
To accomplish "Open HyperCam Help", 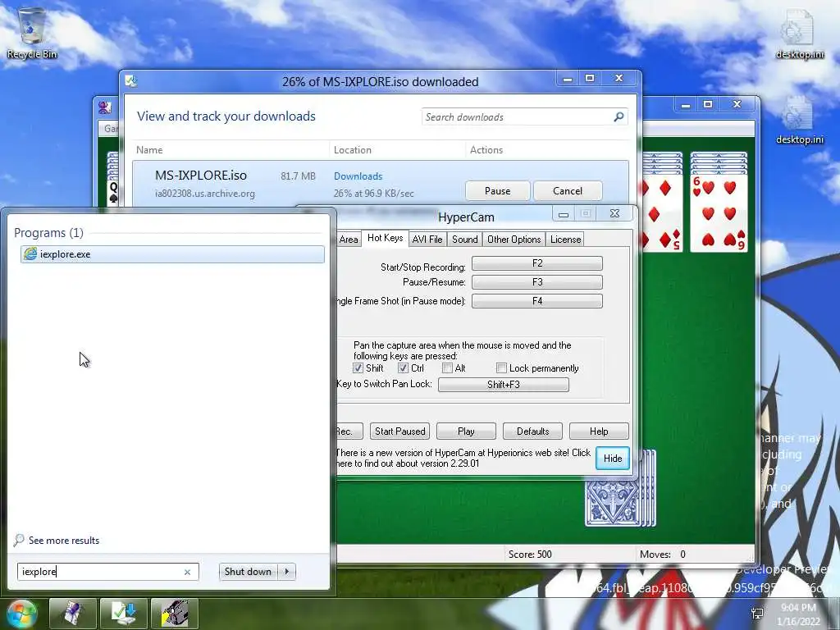I will pos(598,431).
